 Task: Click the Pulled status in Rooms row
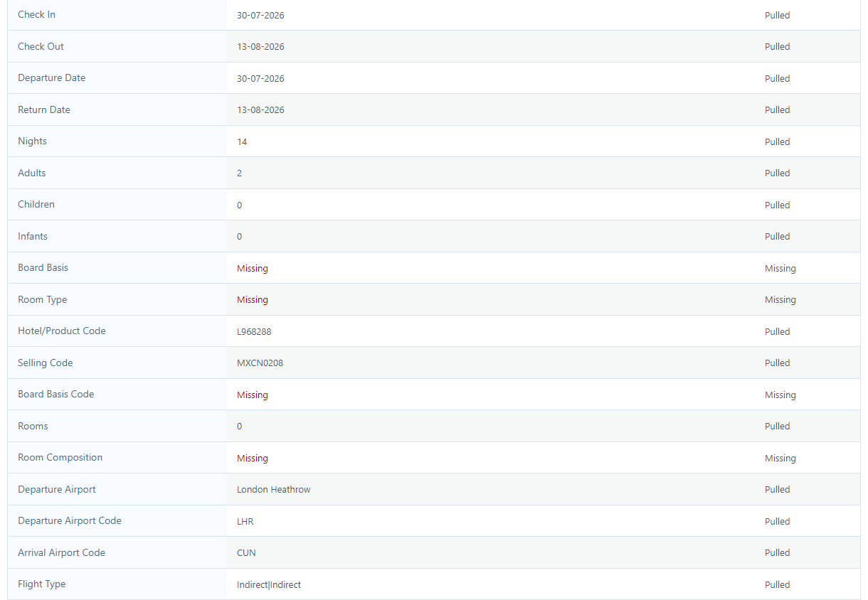click(x=778, y=427)
